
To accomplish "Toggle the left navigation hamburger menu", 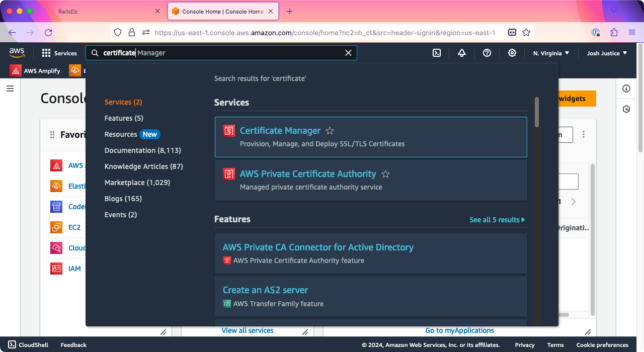I will tap(10, 89).
